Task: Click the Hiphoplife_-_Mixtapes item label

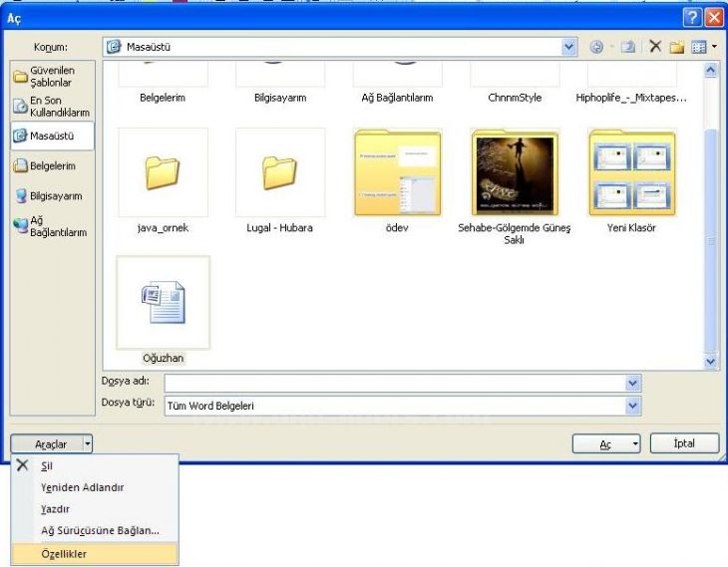Action: [631, 98]
